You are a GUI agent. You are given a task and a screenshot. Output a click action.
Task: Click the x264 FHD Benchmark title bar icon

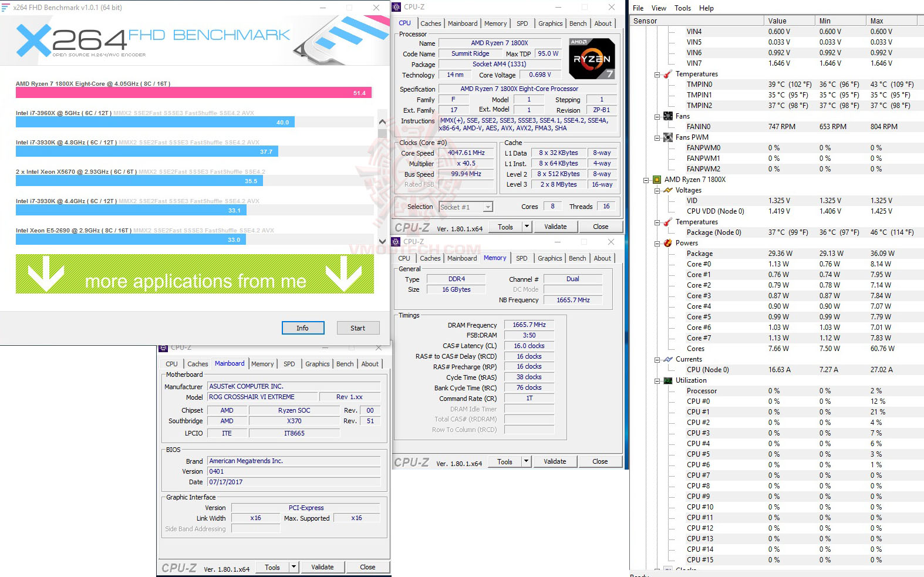6,8
